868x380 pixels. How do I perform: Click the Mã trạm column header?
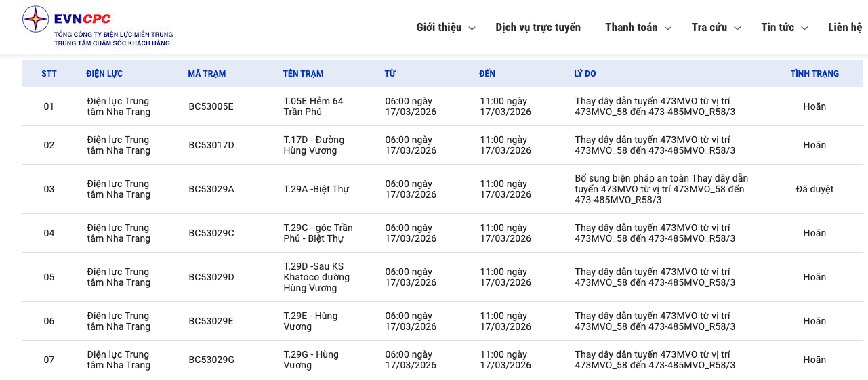point(207,74)
